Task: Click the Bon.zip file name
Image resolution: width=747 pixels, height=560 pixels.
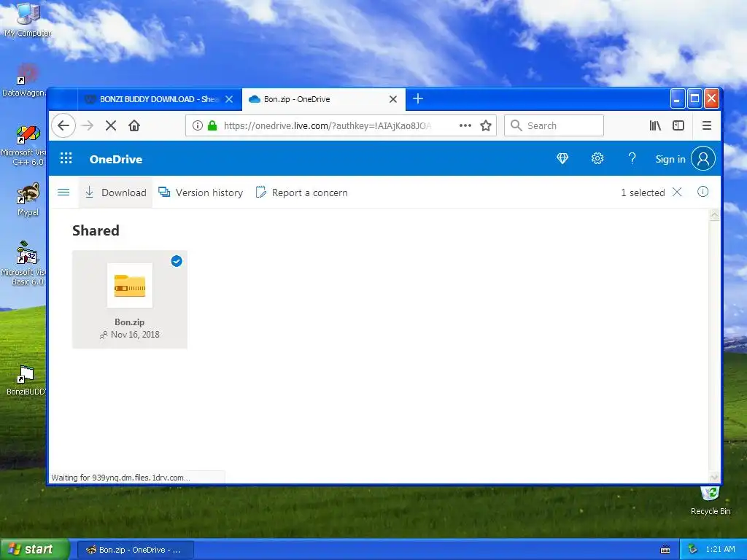Action: point(130,322)
